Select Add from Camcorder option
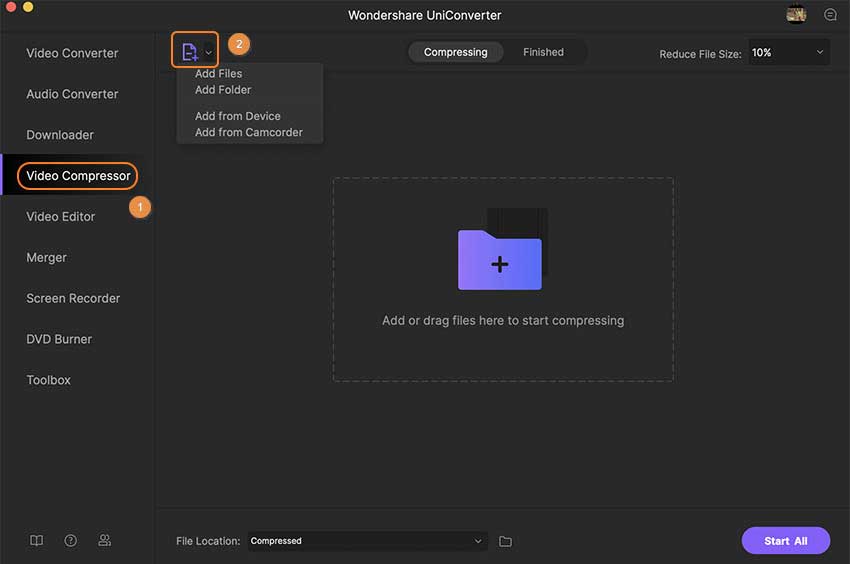 (248, 132)
